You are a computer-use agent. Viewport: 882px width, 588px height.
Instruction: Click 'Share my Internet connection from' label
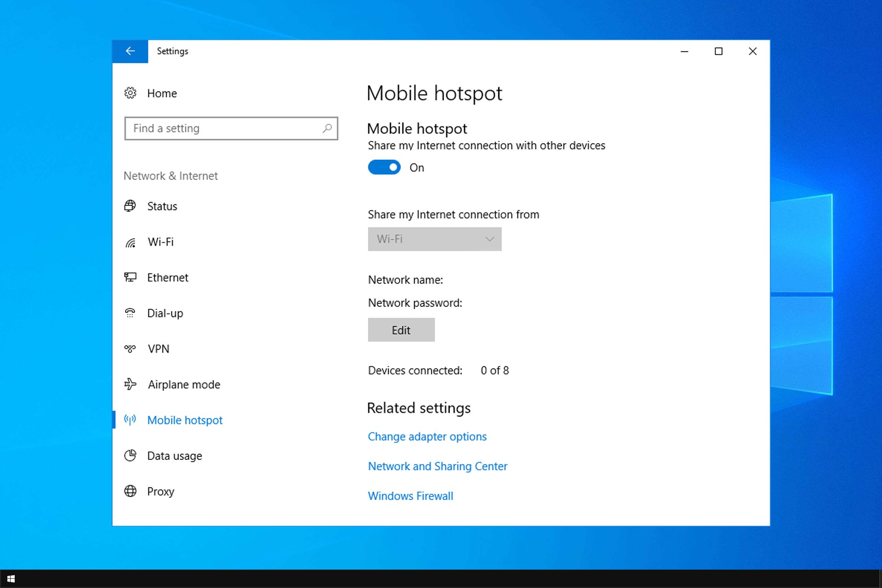pos(453,215)
